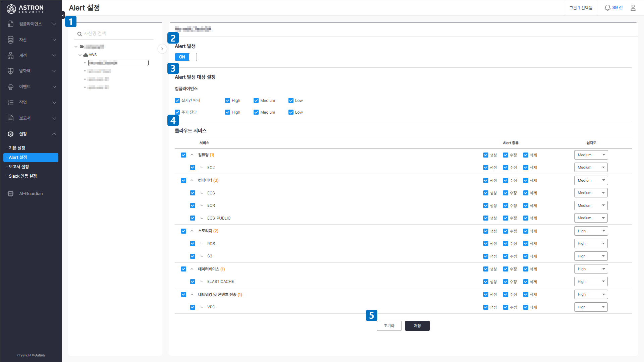Click the 심각도 column header
Viewport: 644px width, 362px height.
(x=591, y=143)
